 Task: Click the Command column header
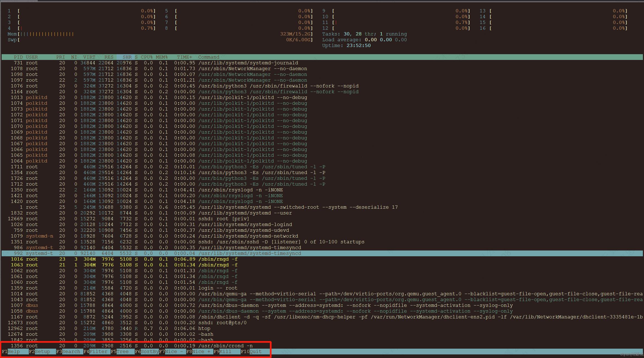(209, 57)
